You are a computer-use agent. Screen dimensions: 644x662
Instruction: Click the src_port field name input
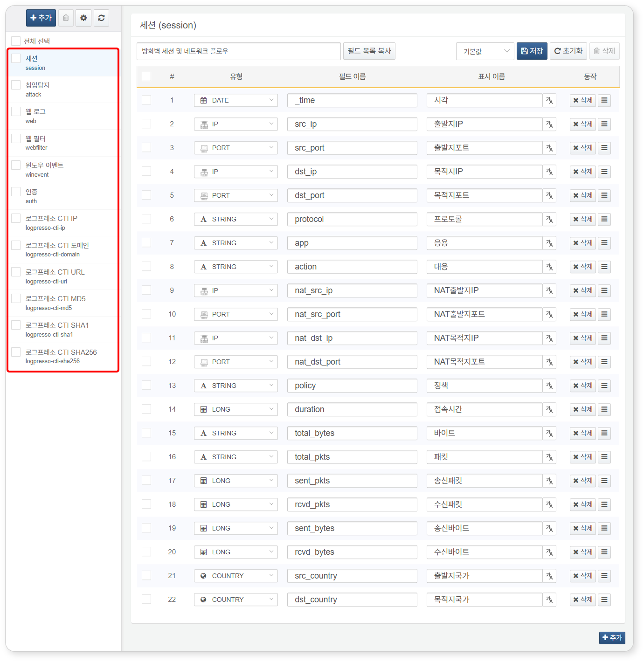click(352, 148)
